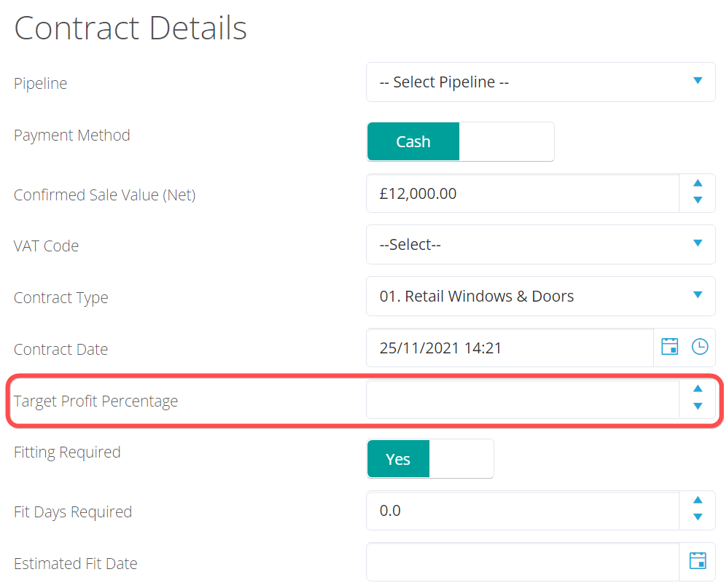This screenshot has width=724, height=588.
Task: Open the VAT Code dropdown
Action: (x=540, y=245)
